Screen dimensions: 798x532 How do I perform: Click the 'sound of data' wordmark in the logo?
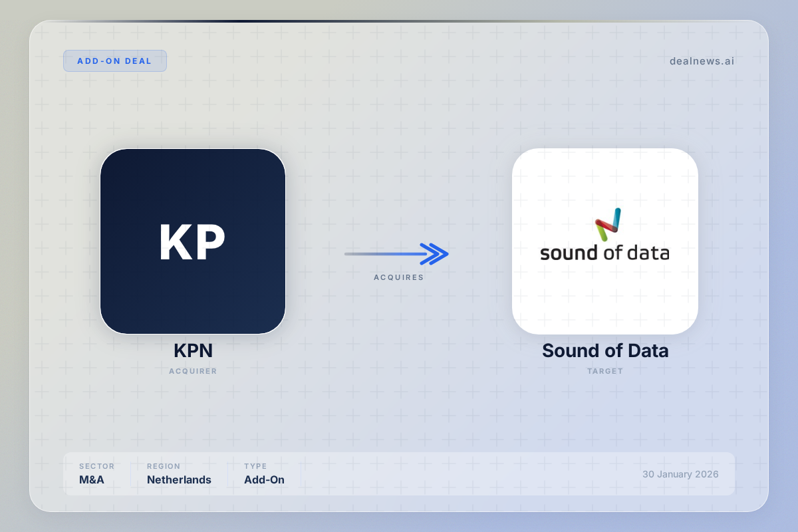[604, 253]
